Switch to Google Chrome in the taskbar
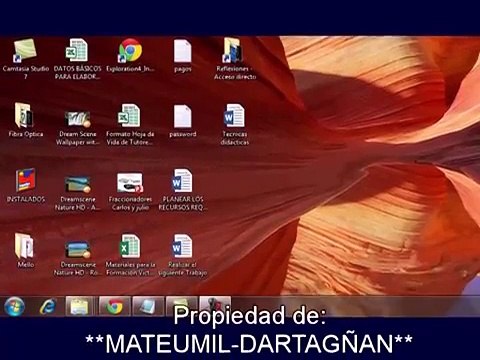The width and height of the screenshot is (480, 360). click(114, 306)
